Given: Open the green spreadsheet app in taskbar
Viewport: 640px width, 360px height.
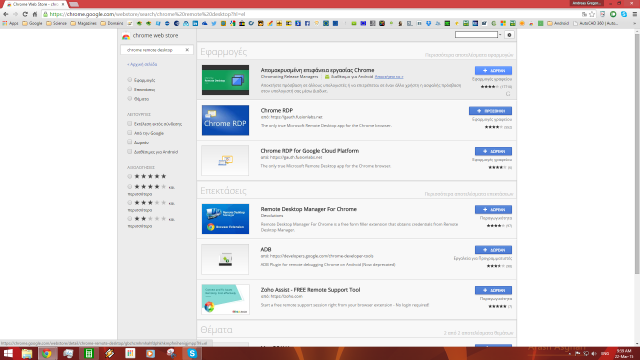Looking at the screenshot, I should tap(89, 353).
